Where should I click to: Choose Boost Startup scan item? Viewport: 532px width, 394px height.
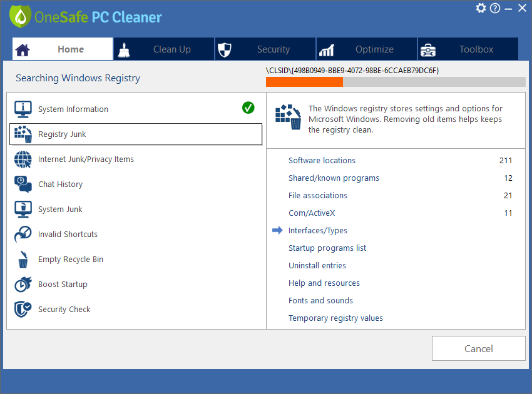136,284
